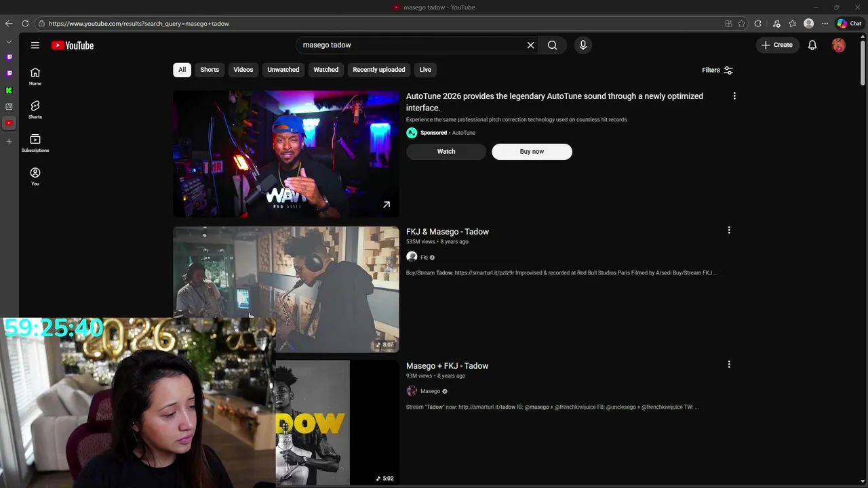Image resolution: width=868 pixels, height=488 pixels.
Task: Click the '535M views' text
Action: 420,242
